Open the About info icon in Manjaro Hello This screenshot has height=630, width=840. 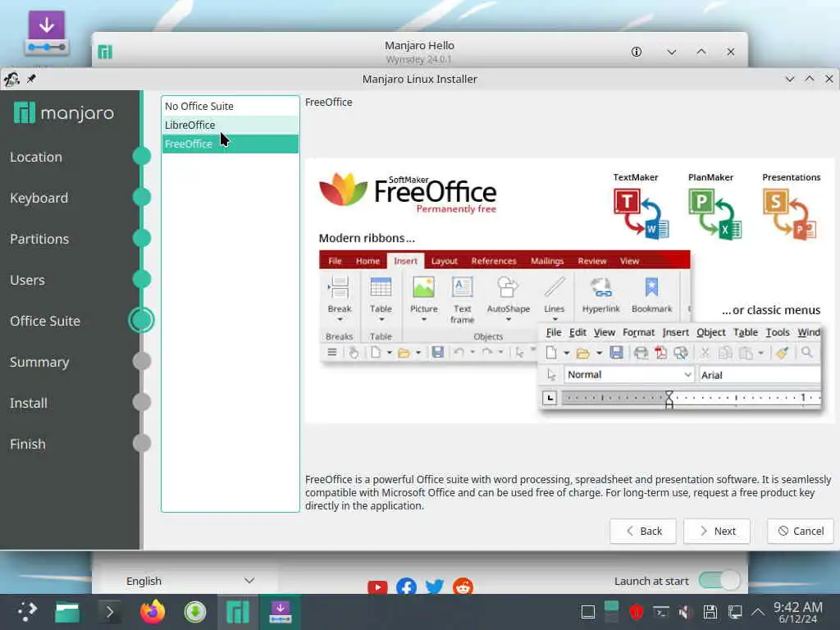[x=637, y=52]
